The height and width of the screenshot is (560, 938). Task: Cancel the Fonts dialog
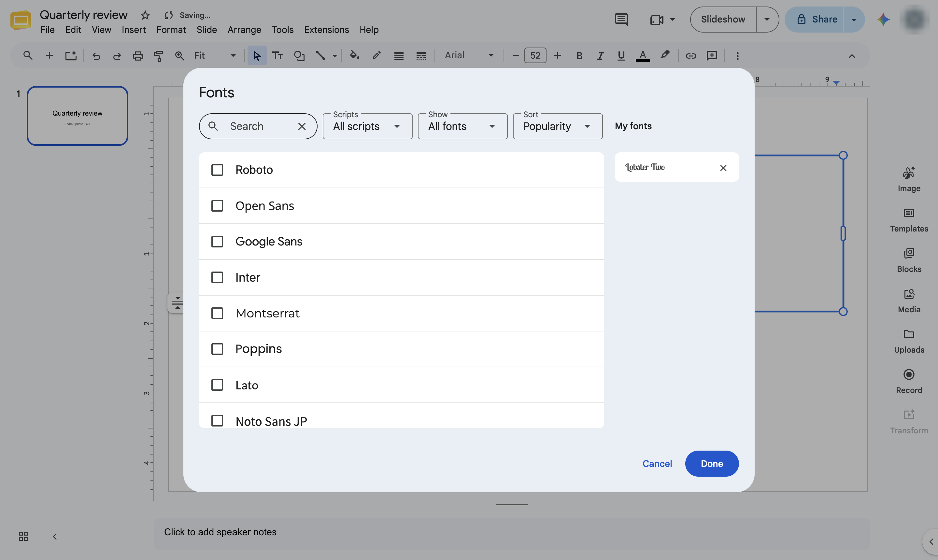pos(657,463)
